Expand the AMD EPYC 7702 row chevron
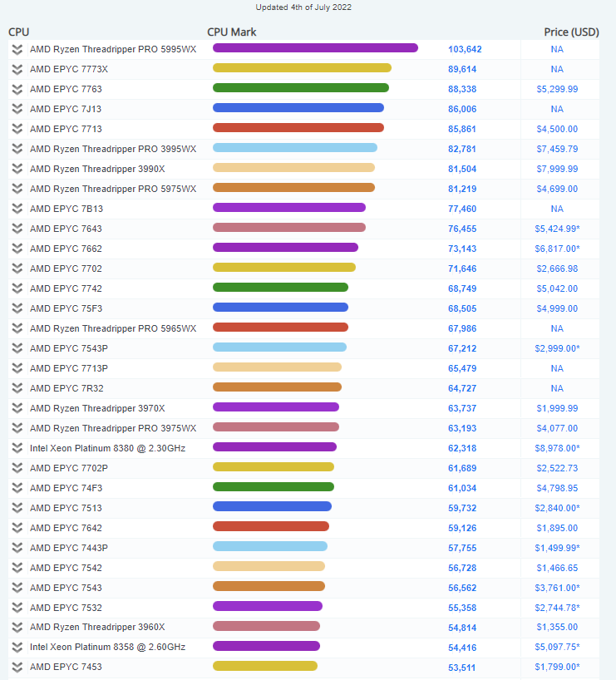This screenshot has width=616, height=680. click(x=17, y=269)
